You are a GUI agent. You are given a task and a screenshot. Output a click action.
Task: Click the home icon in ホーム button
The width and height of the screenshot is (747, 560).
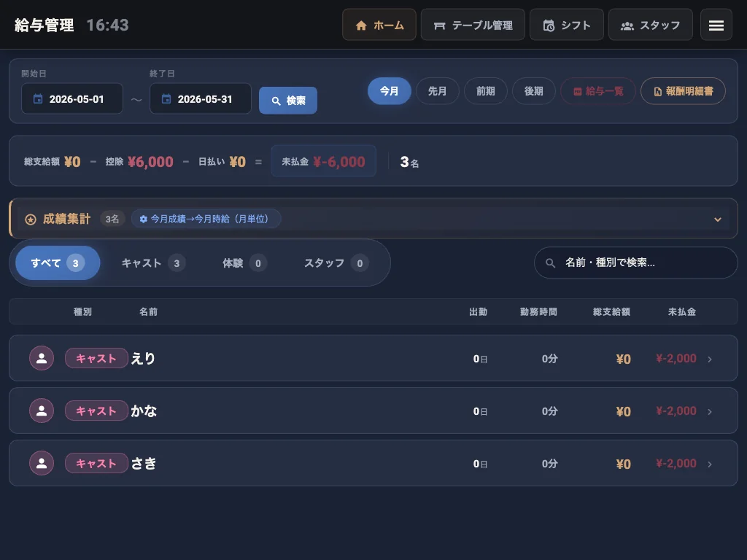click(x=361, y=26)
